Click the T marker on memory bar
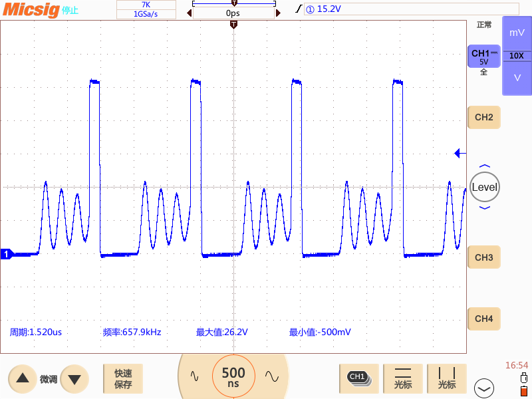 pos(234,3)
